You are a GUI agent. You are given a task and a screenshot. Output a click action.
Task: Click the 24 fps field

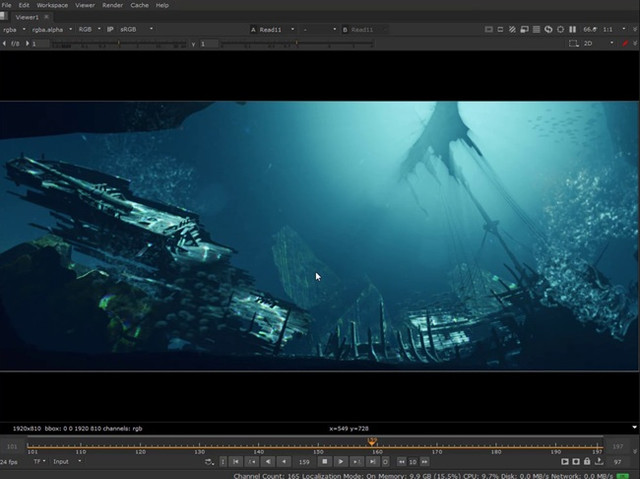pos(9,462)
